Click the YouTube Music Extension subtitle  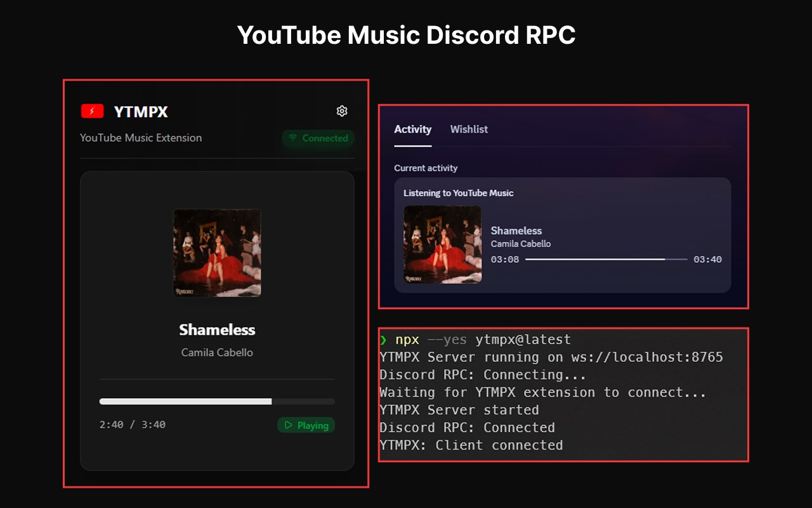(x=141, y=138)
